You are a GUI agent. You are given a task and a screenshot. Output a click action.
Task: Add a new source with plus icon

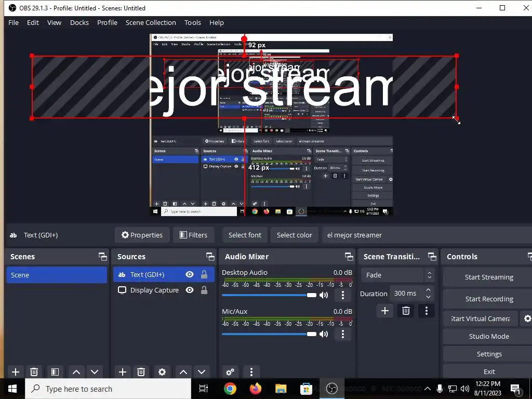click(123, 372)
